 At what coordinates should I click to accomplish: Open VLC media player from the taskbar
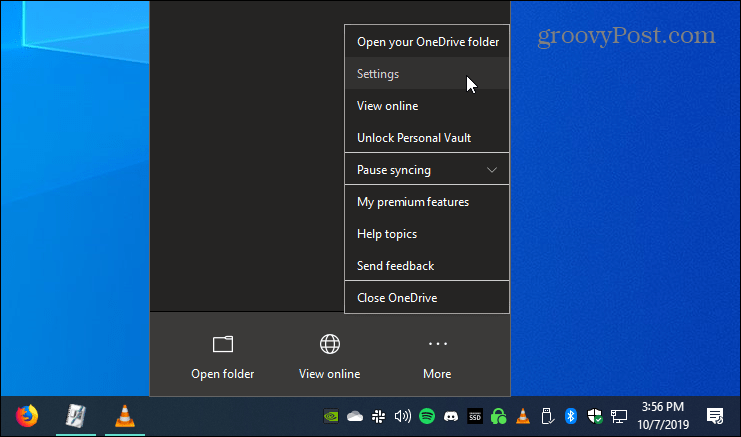point(125,416)
